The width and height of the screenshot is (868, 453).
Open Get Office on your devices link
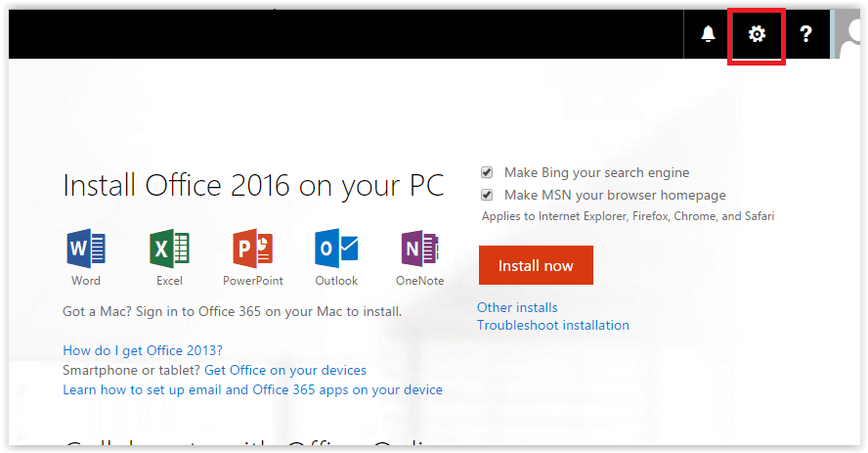click(285, 370)
